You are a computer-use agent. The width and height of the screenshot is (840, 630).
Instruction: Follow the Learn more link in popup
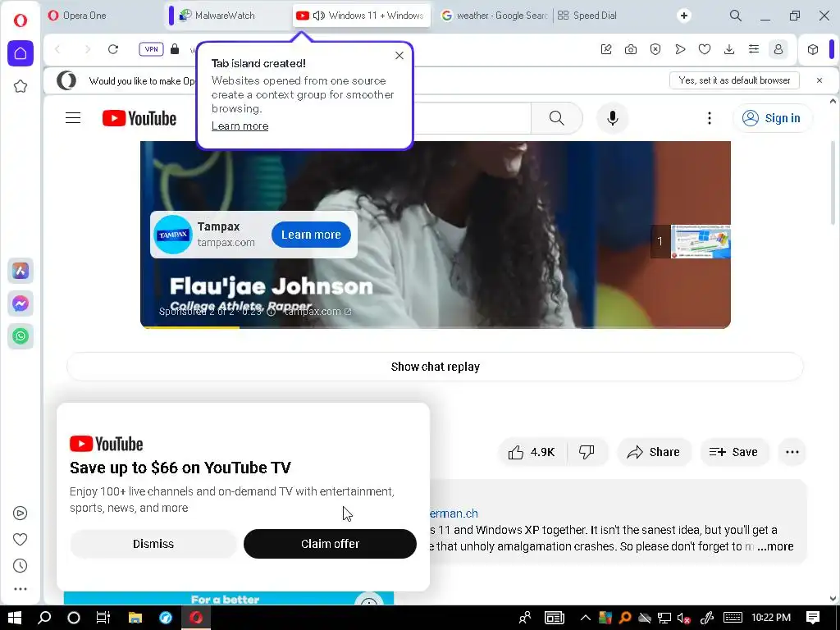click(240, 126)
